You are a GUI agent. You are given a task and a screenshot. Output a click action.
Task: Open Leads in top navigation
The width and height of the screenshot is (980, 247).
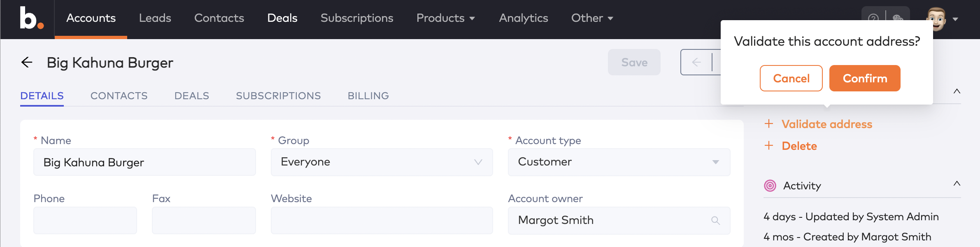pyautogui.click(x=155, y=18)
